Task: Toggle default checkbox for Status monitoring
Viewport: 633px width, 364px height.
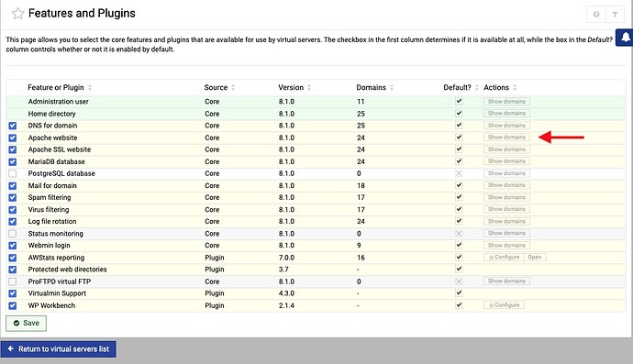Action: pyautogui.click(x=459, y=233)
